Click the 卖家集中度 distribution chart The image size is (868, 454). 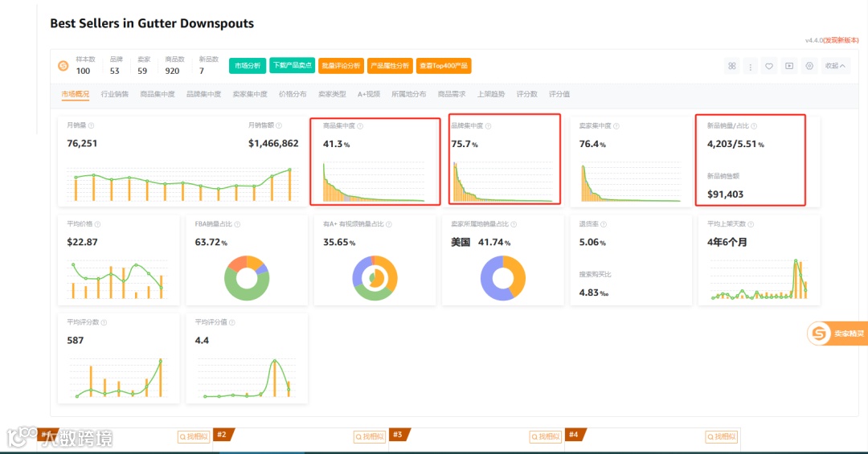631,182
